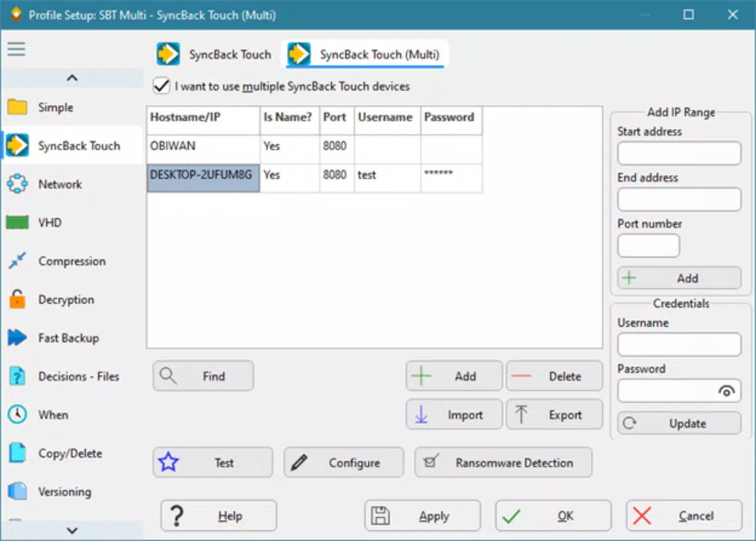Click the Fast Backup arrow icon
Screen dimensions: 756x541
coord(18,337)
